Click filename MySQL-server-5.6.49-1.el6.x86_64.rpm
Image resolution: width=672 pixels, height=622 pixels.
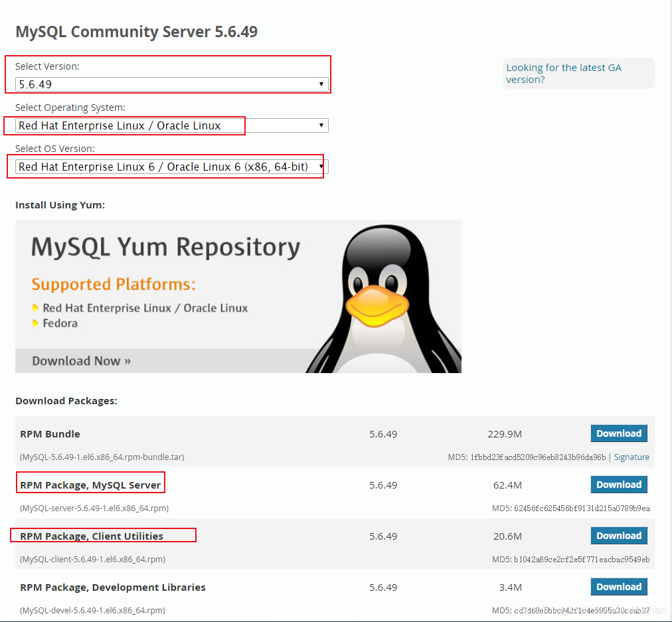pos(94,508)
